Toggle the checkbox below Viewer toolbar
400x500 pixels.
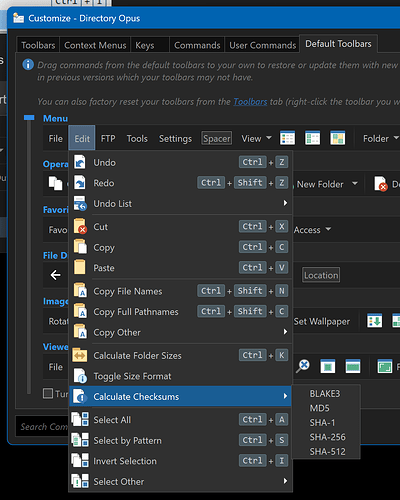[48, 393]
